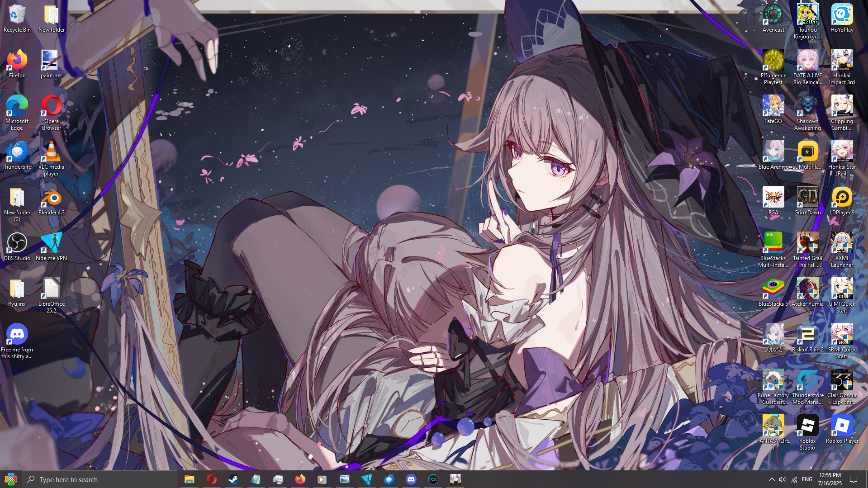868x488 pixels.
Task: Select the LDPlayer 9 desktop icon
Action: click(842, 201)
